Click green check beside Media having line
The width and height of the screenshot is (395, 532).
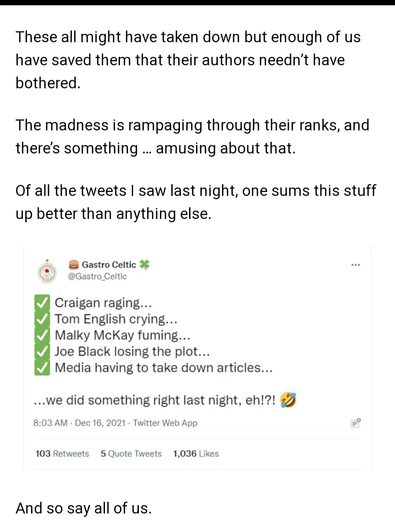(42, 367)
